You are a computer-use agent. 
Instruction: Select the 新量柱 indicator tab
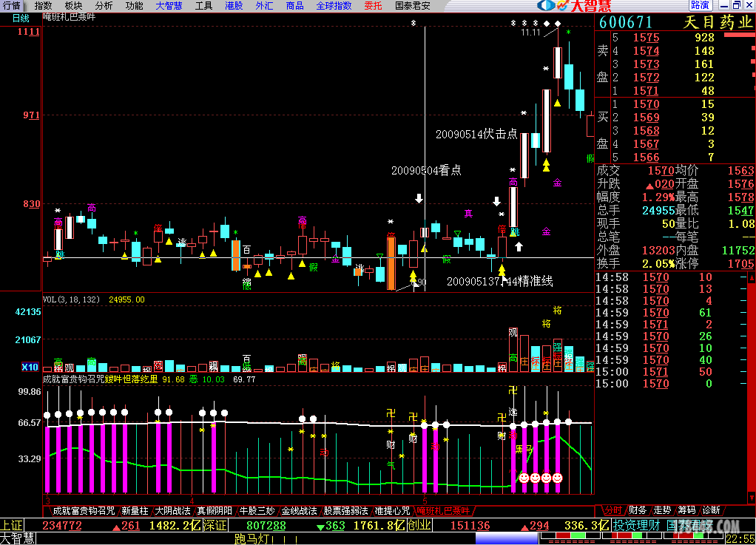(135, 511)
